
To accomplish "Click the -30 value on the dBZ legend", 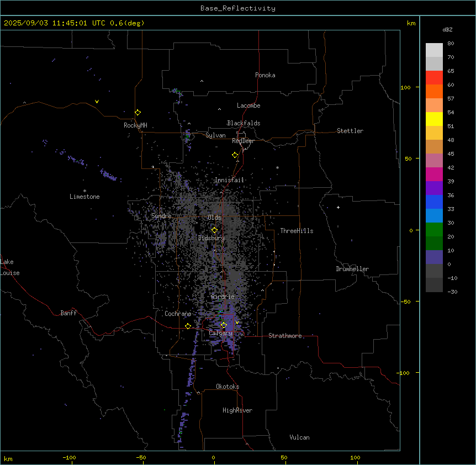I will pos(452,292).
